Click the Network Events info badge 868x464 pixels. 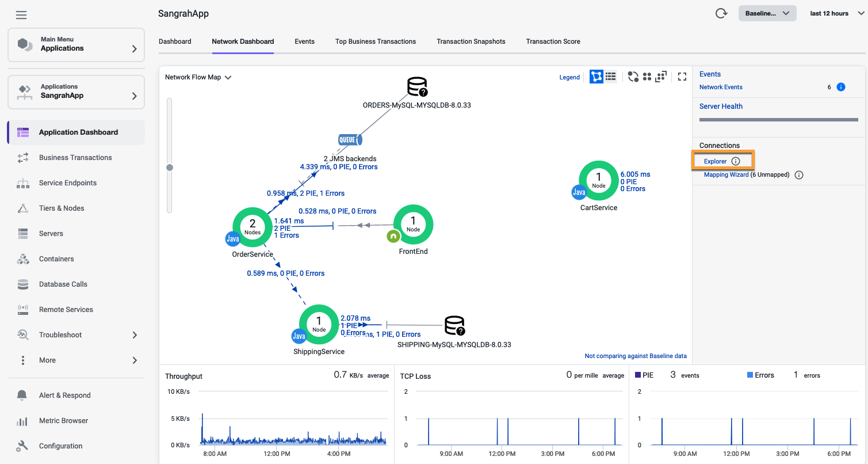point(840,87)
